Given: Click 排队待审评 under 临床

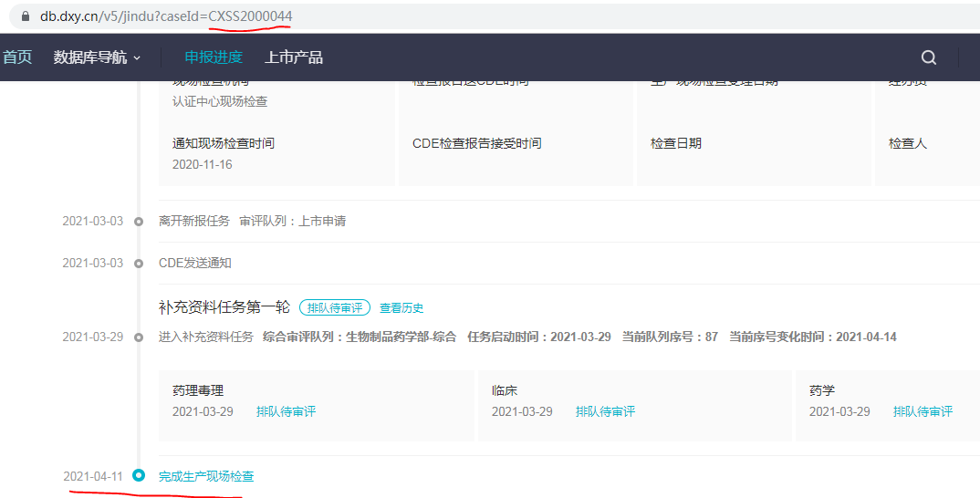Looking at the screenshot, I should [605, 411].
